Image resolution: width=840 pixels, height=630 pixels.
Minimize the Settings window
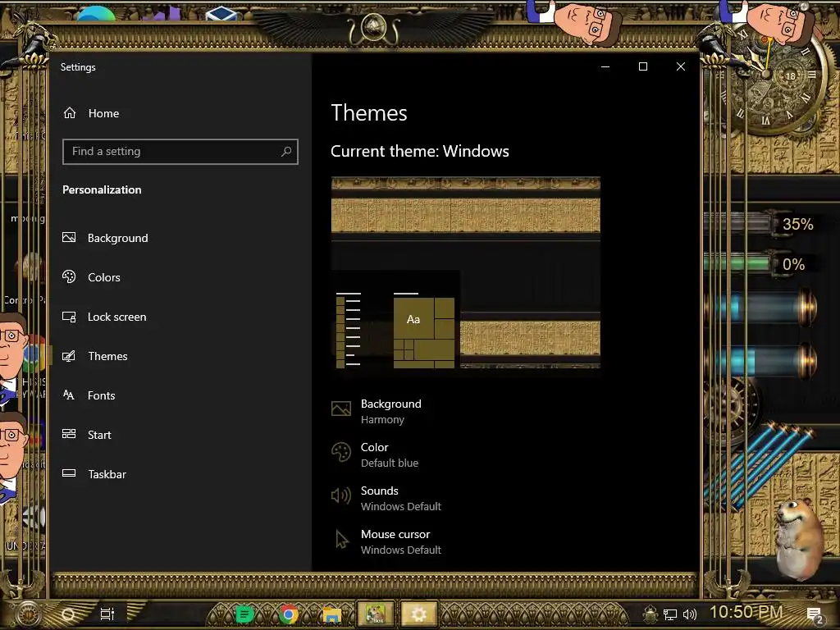[605, 66]
